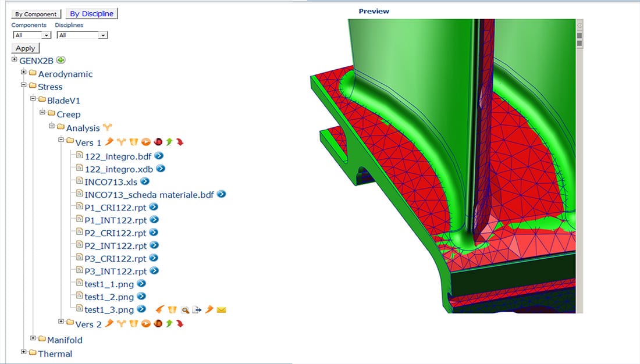Screen dimensions: 640x364
Task: Click the blue arrow icon beside INCO713.xls
Action: pyautogui.click(x=145, y=181)
